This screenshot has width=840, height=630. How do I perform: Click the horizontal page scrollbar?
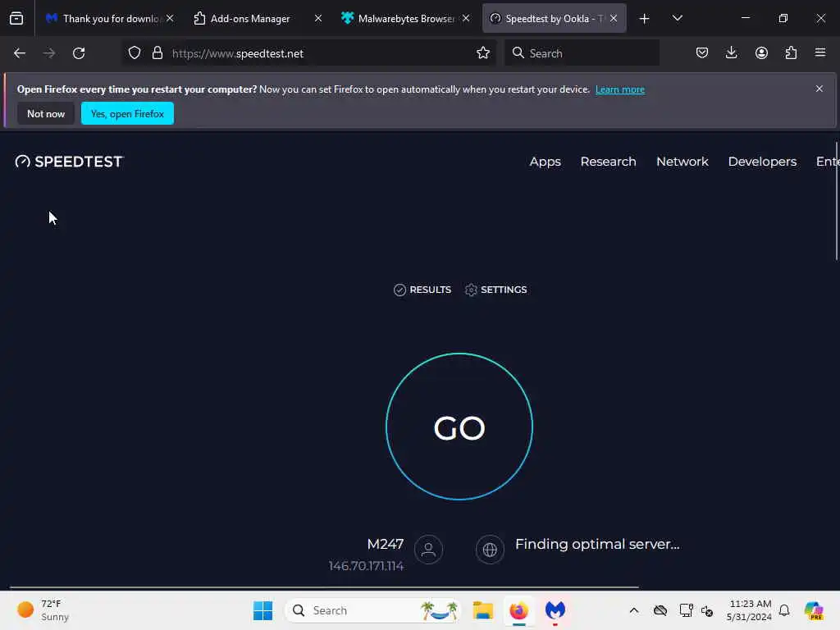[x=324, y=587]
